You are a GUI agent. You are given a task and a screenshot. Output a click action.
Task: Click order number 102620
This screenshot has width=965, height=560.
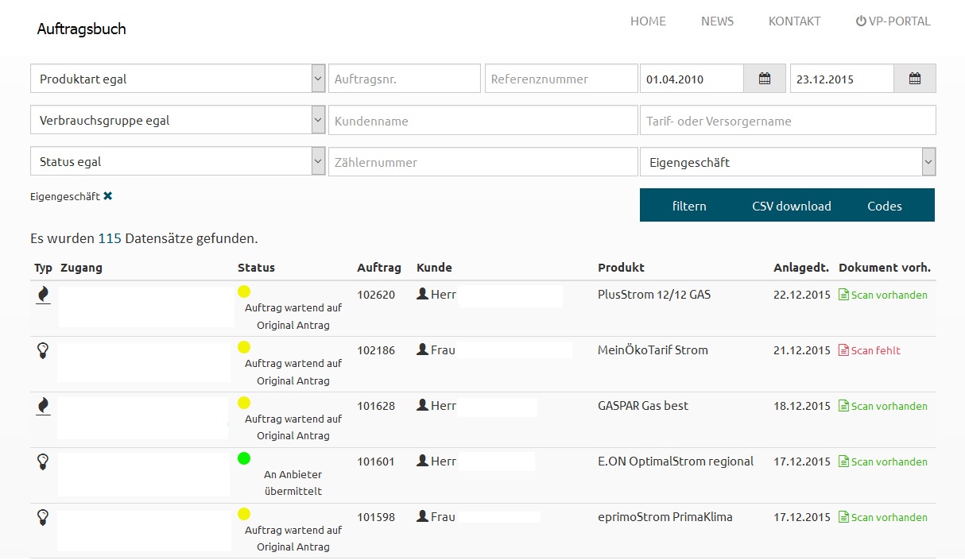376,295
